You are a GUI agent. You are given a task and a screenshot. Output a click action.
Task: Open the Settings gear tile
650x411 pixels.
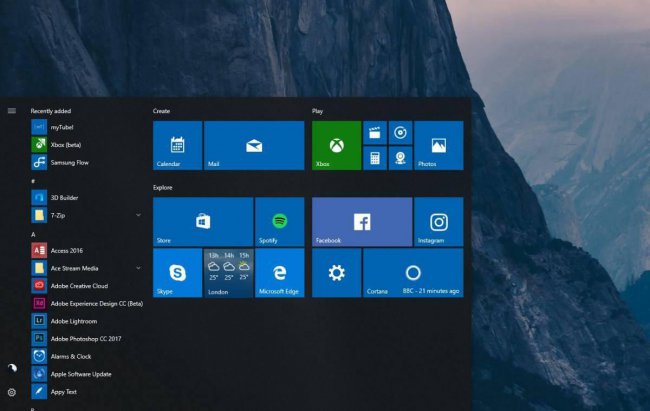[336, 273]
